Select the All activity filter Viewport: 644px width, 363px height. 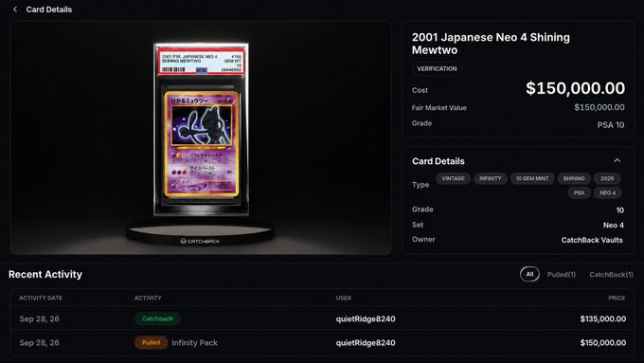pos(529,274)
